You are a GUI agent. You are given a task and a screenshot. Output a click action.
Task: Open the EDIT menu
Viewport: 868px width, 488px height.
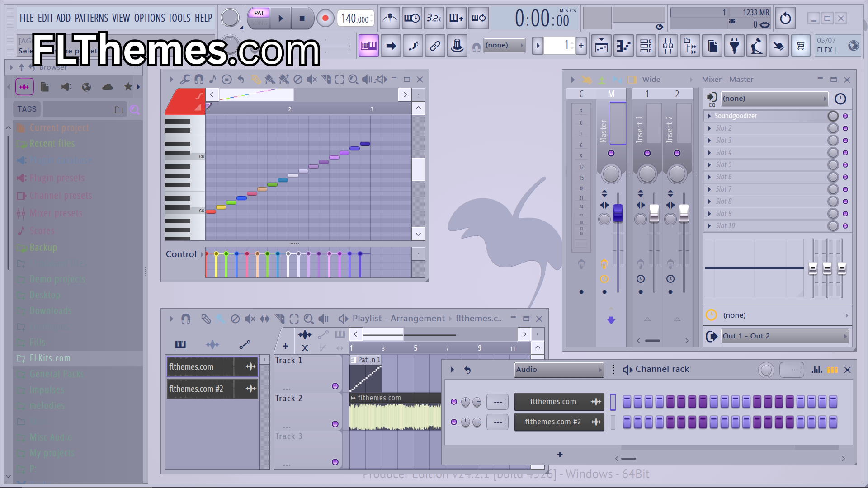[x=45, y=18]
